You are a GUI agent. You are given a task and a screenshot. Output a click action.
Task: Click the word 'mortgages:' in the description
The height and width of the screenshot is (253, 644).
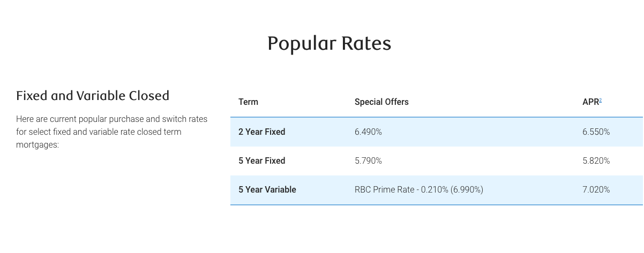(37, 144)
